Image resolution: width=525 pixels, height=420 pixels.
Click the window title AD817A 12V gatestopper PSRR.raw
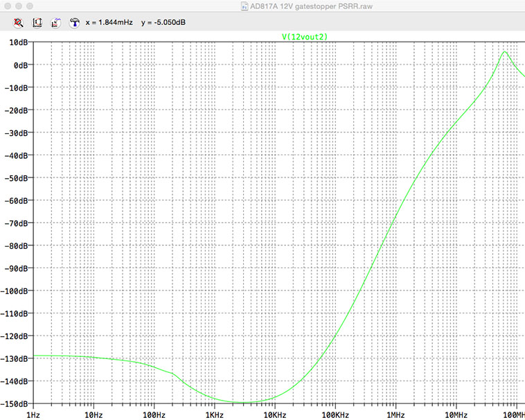311,6
